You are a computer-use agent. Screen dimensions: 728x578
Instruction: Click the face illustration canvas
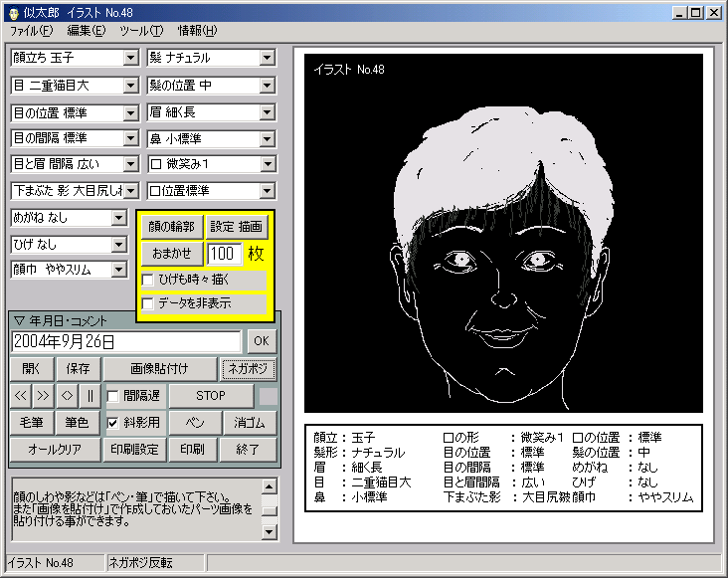[x=504, y=233]
